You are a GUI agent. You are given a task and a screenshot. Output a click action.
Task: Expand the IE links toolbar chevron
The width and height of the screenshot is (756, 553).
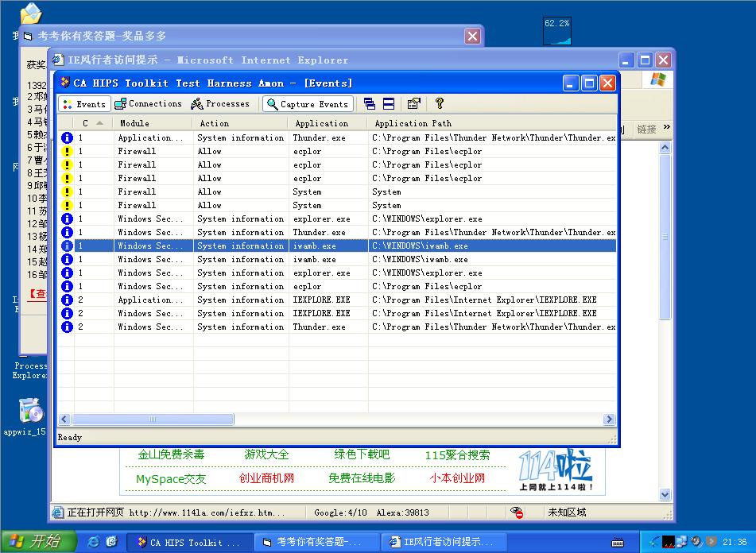[x=667, y=127]
